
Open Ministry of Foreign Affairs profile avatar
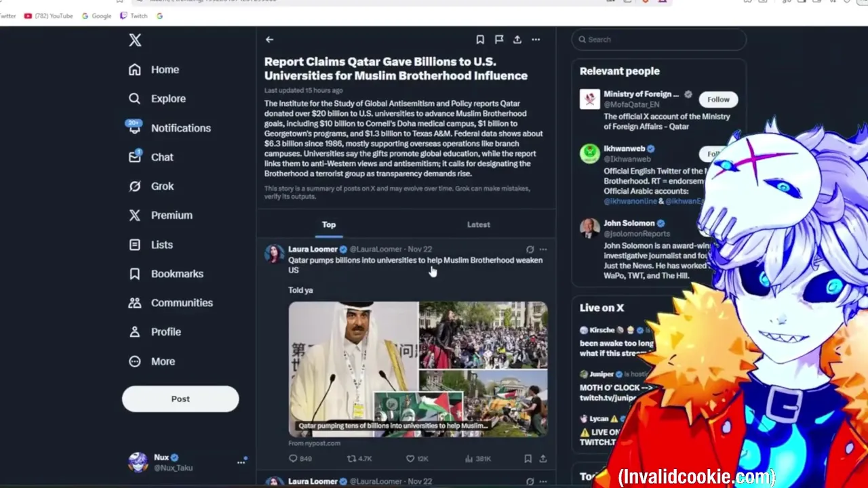590,99
